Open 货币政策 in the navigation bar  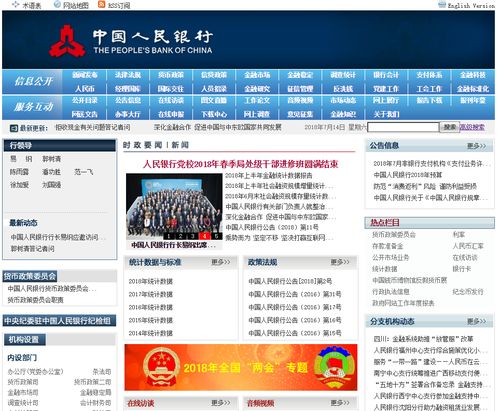tap(171, 75)
